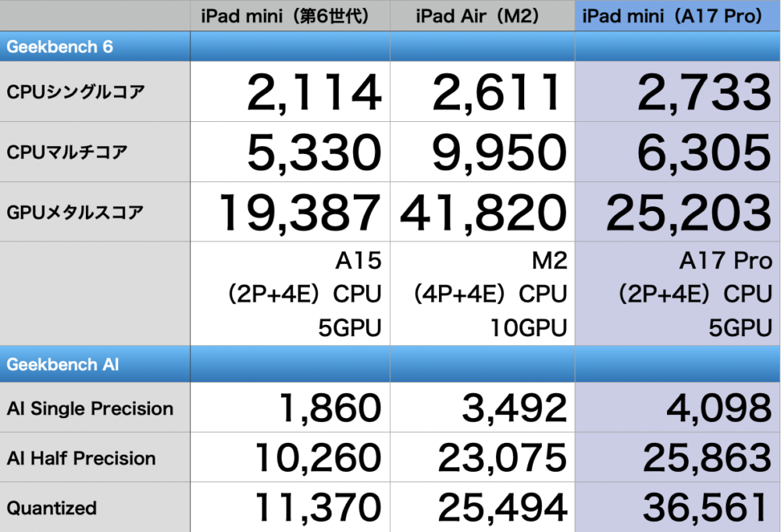This screenshot has height=532, width=781.
Task: Click the GPUメタルスコア row label
Action: (75, 212)
